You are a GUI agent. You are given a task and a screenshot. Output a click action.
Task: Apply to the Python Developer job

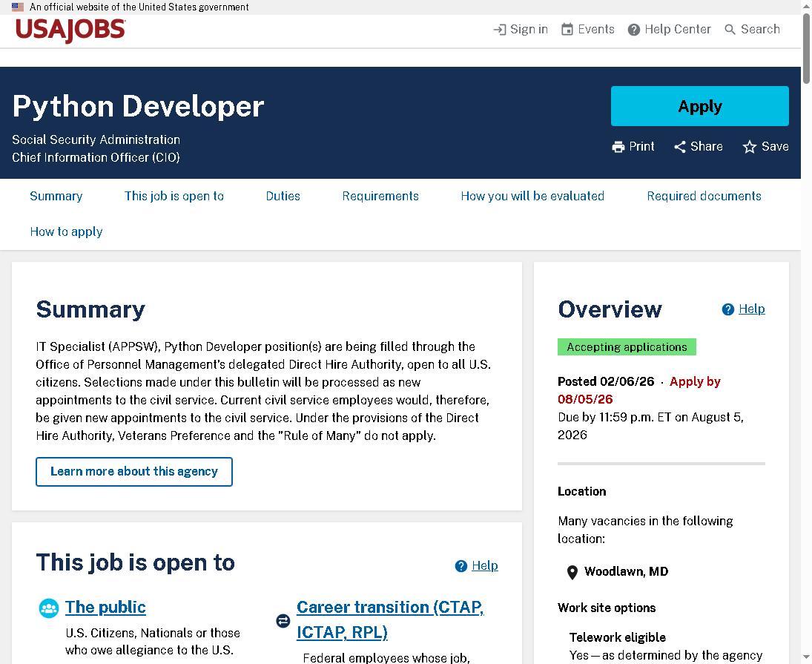tap(699, 106)
